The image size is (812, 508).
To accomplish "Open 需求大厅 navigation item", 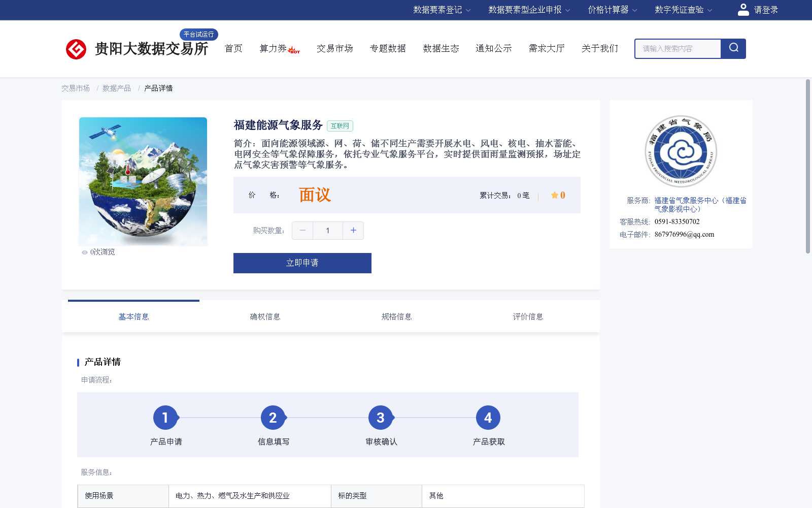I will tap(547, 49).
